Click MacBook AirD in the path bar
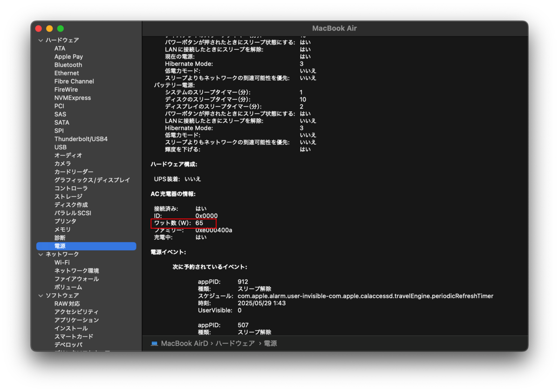The image size is (559, 392). pos(184,344)
